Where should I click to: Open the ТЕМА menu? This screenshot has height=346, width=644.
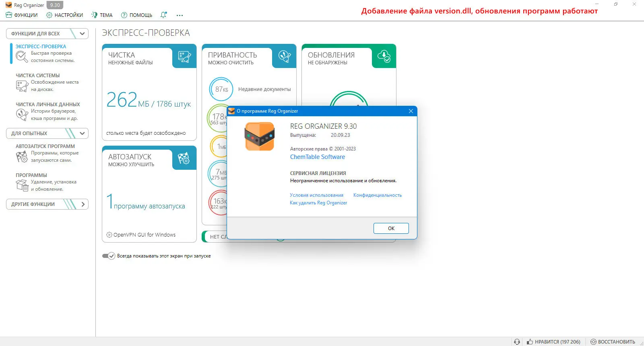(102, 15)
